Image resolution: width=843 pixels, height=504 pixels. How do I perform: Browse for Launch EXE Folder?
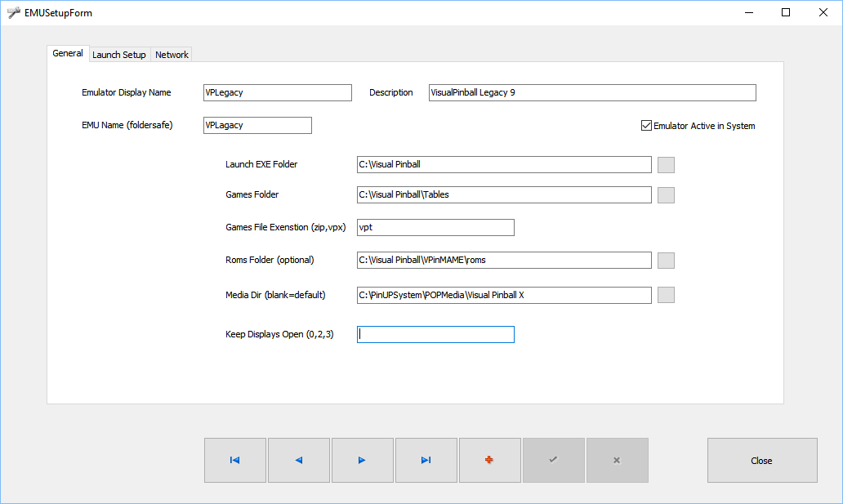click(x=666, y=165)
